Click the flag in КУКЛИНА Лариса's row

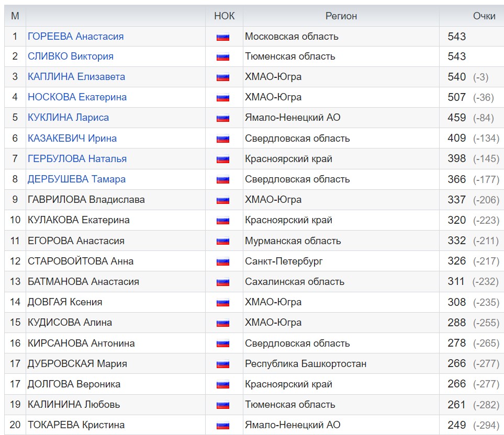point(223,118)
